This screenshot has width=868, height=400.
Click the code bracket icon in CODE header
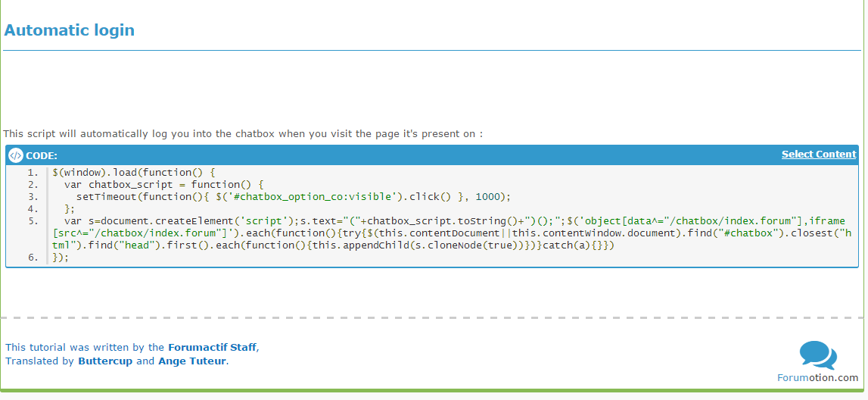(x=15, y=155)
